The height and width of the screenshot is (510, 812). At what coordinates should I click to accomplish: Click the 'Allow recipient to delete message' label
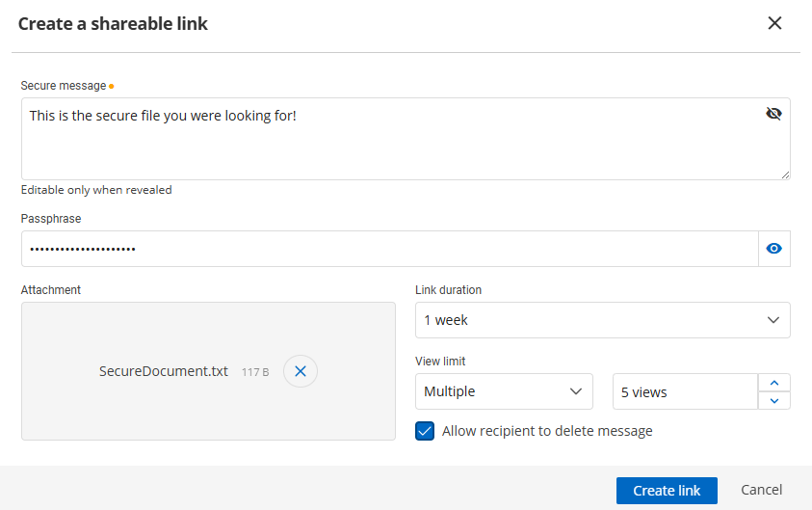547,431
